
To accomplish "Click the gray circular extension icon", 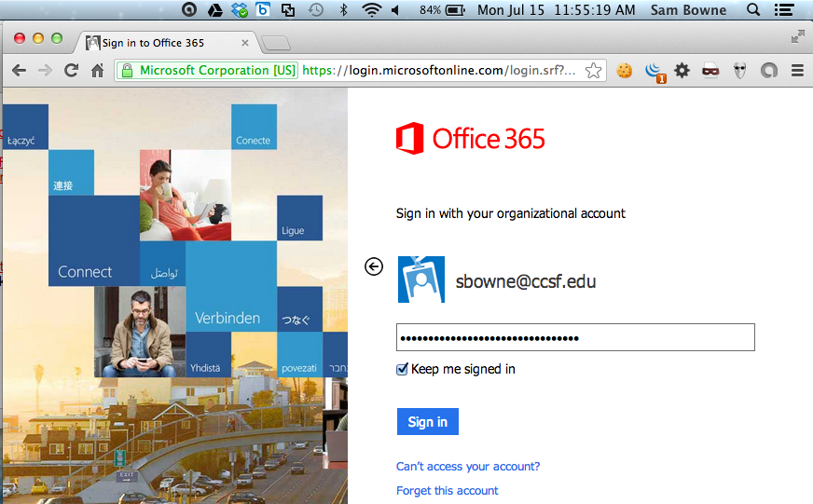I will click(769, 71).
